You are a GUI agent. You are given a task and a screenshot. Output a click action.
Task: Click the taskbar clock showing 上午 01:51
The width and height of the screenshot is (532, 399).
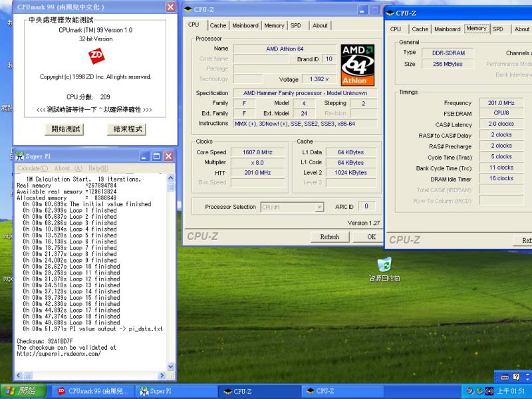click(511, 391)
